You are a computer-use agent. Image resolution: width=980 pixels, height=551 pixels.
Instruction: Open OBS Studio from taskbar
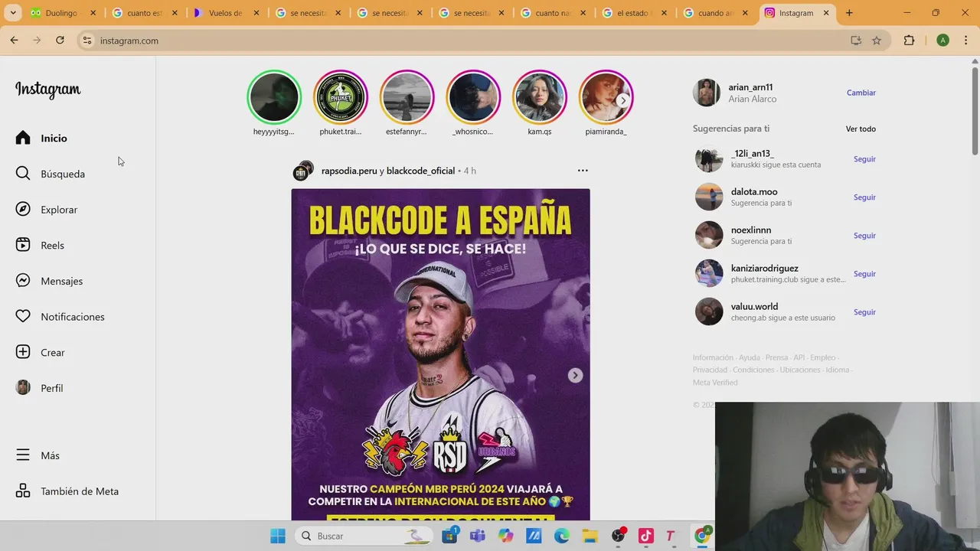coord(619,536)
